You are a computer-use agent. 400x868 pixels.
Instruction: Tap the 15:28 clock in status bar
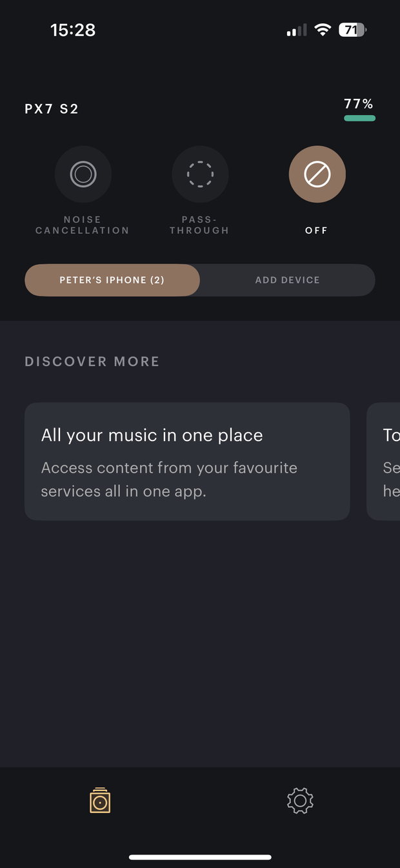tap(73, 30)
